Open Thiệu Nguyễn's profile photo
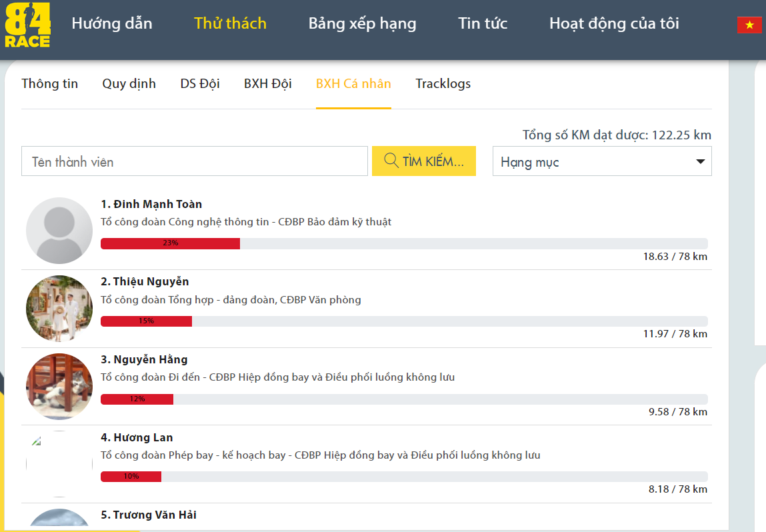Screen dimensions: 766x532 pos(59,309)
